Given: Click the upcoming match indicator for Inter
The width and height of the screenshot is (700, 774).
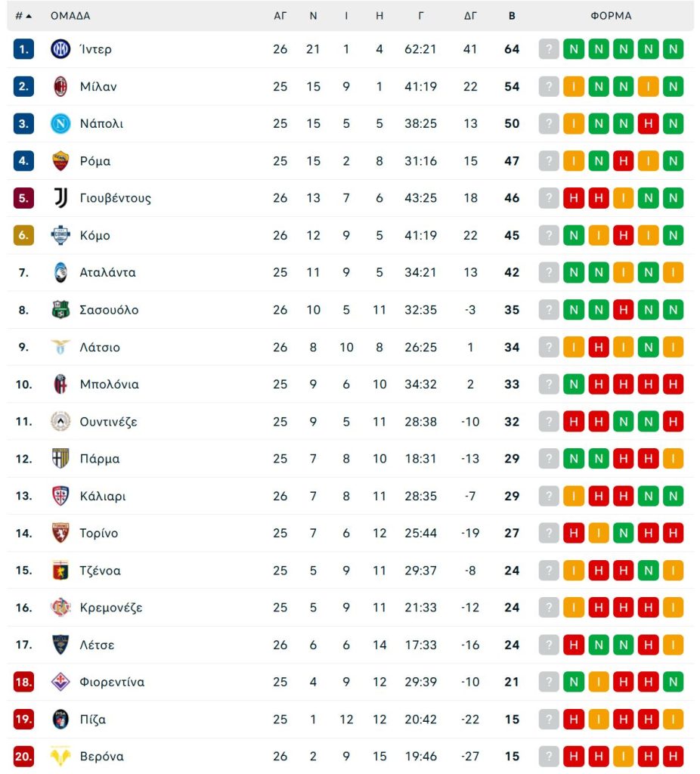Looking at the screenshot, I should pos(549,48).
